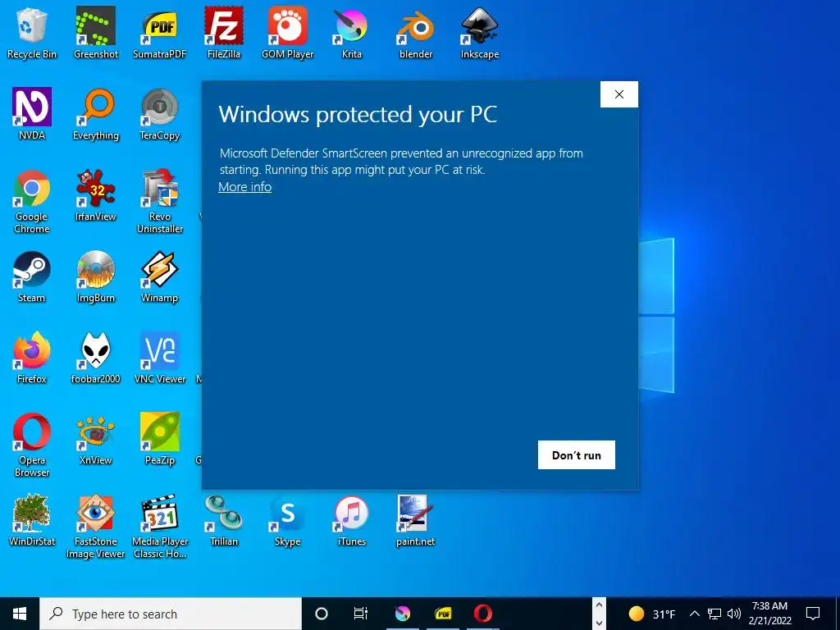Select the foobar2000 desktop icon
This screenshot has height=630, width=840.
click(x=96, y=358)
